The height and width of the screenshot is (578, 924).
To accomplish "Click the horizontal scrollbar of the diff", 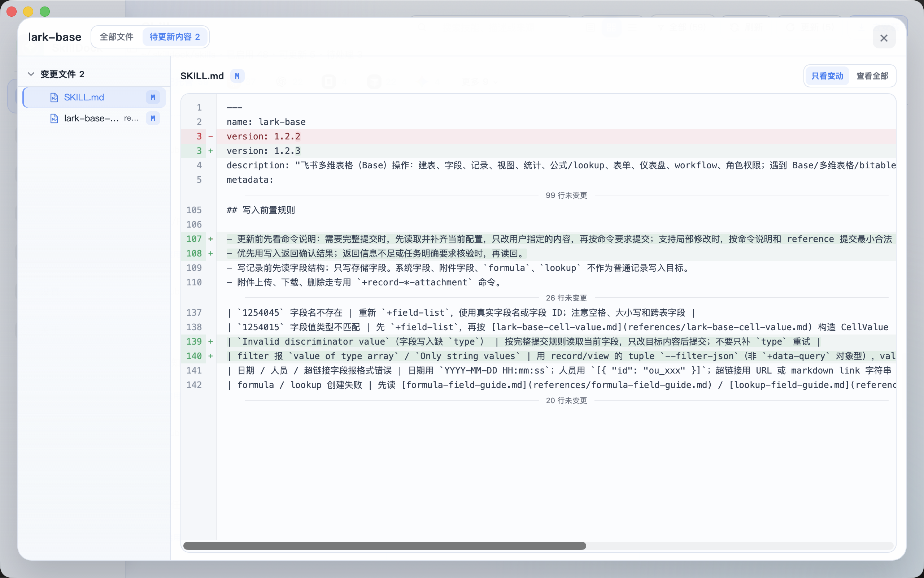I will pyautogui.click(x=384, y=545).
